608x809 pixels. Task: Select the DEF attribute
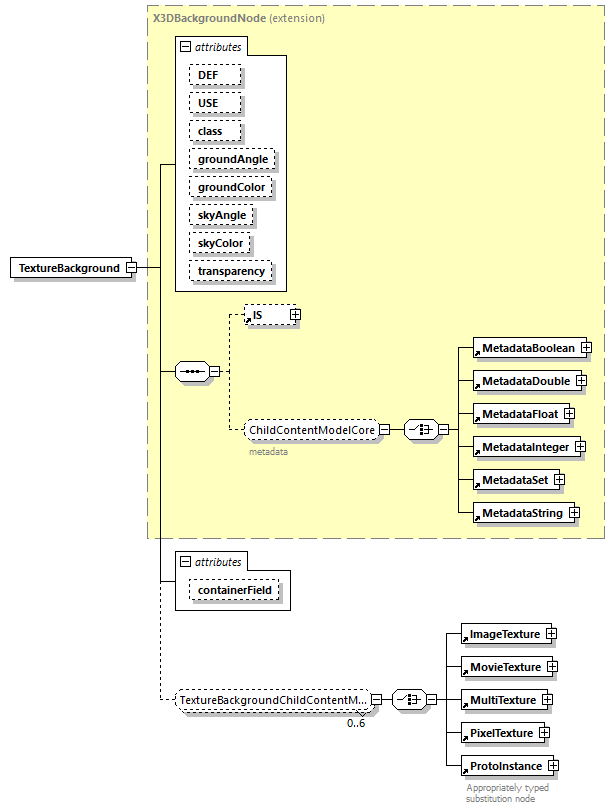[215, 75]
